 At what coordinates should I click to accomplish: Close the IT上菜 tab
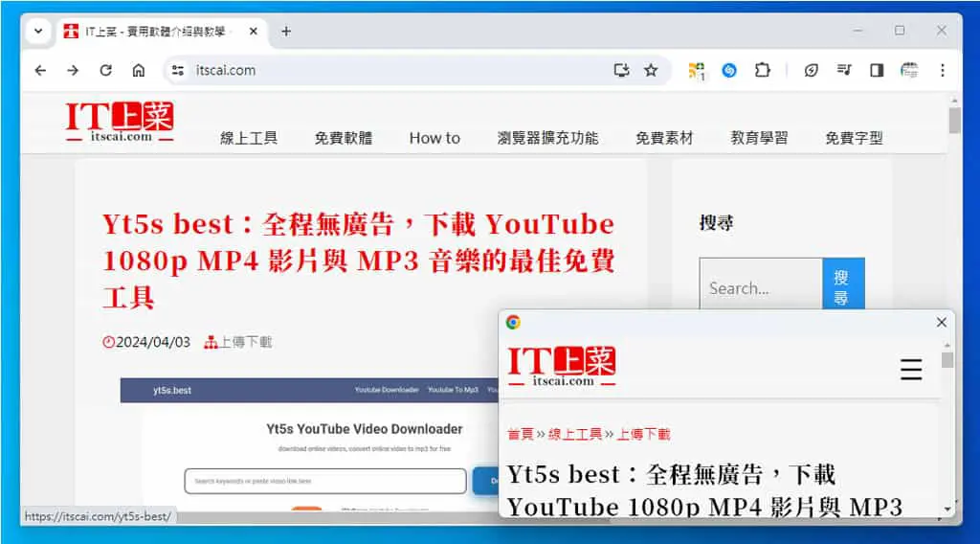pos(253,32)
